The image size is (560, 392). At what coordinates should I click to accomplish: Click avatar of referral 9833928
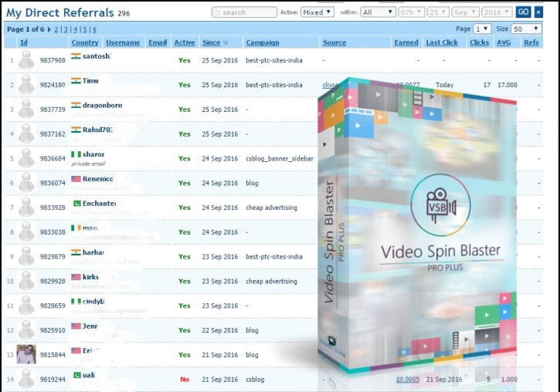pos(26,208)
